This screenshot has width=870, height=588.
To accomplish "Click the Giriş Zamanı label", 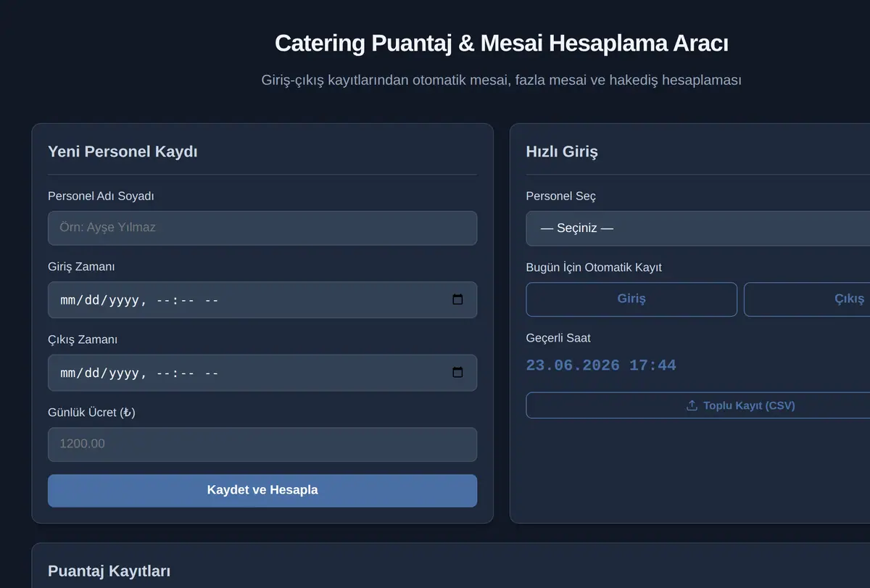I will pyautogui.click(x=81, y=267).
